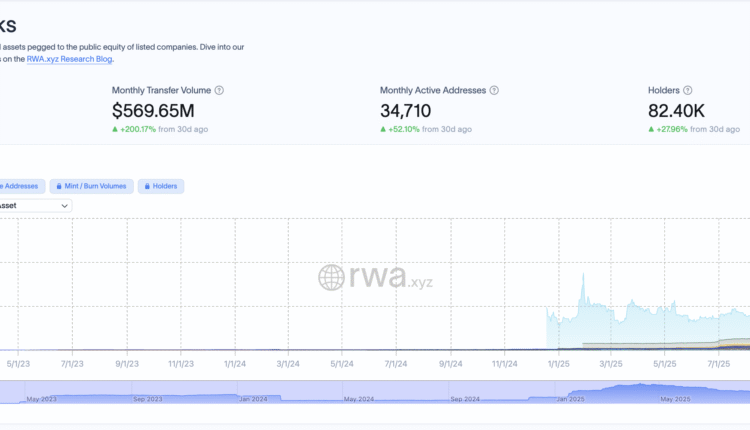Click the $569.65M transfer volume value
Image resolution: width=750 pixels, height=430 pixels.
153,110
